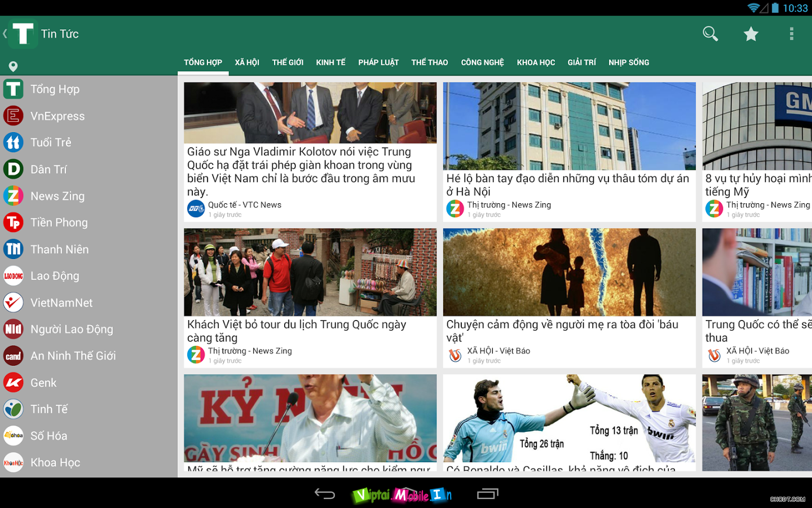Screen dimensions: 812x508
Task: Tap the 'Tin Tức' app title
Action: 60,34
